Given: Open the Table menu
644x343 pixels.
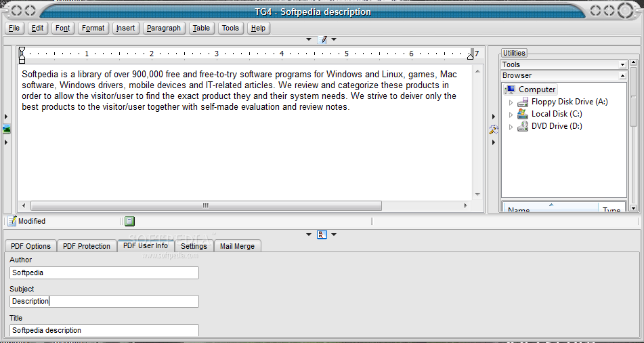Looking at the screenshot, I should 201,28.
